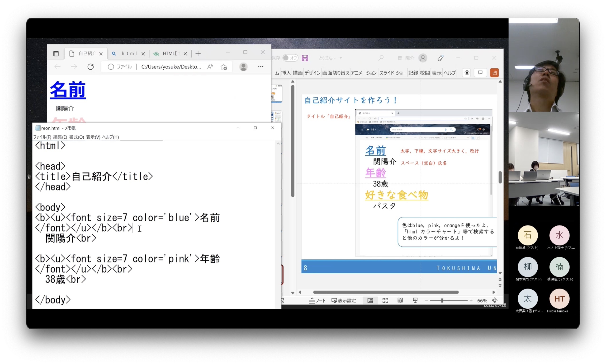Open the browser tab actions menu
The width and height of the screenshot is (606, 364).
tap(56, 53)
